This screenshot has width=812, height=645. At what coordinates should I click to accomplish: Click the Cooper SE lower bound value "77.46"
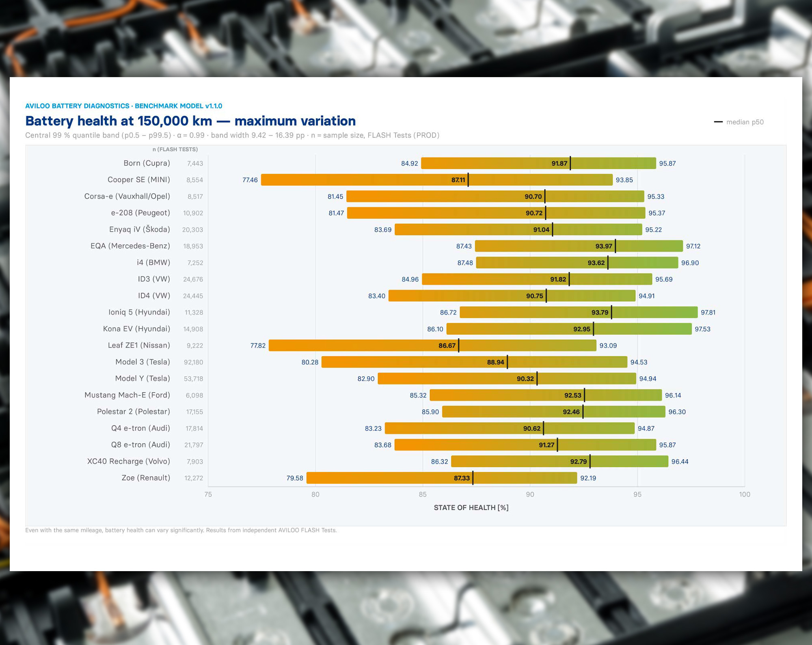(x=250, y=180)
